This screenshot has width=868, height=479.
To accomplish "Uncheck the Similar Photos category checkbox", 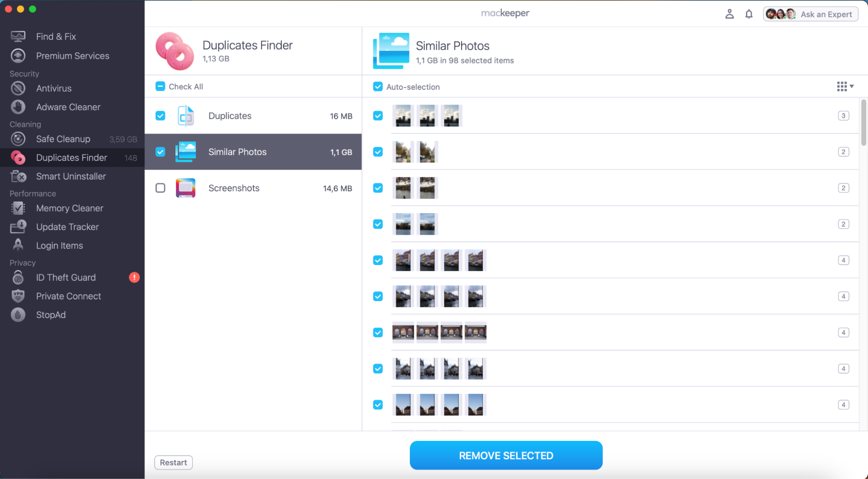I will tap(160, 152).
